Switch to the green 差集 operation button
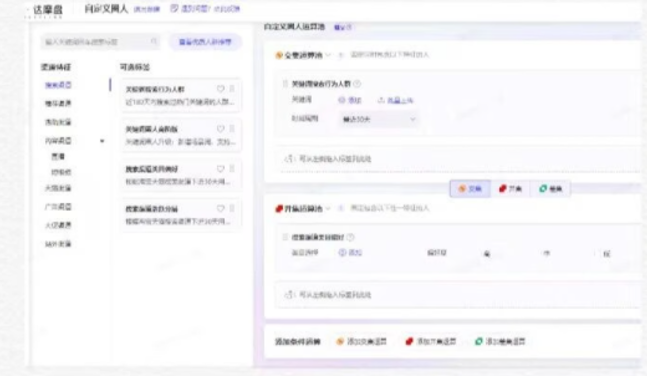 point(551,189)
